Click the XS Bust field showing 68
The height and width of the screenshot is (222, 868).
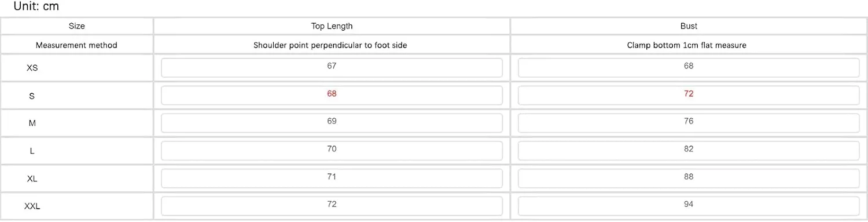click(x=689, y=68)
